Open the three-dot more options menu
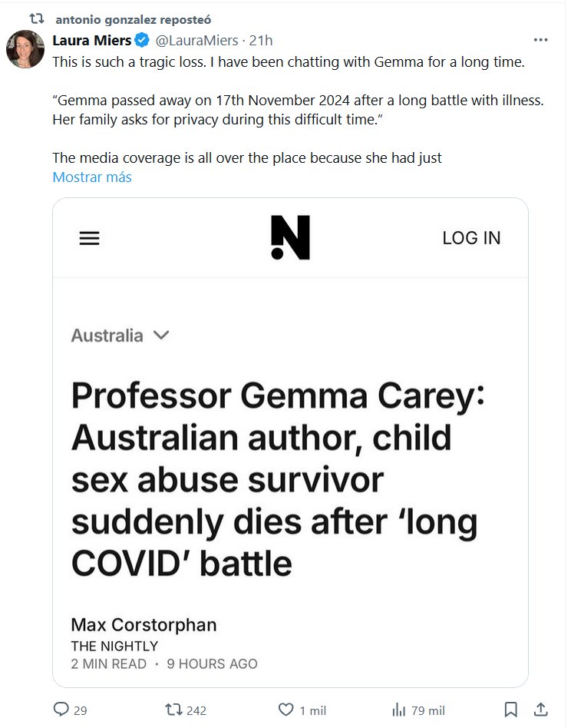 tap(540, 40)
